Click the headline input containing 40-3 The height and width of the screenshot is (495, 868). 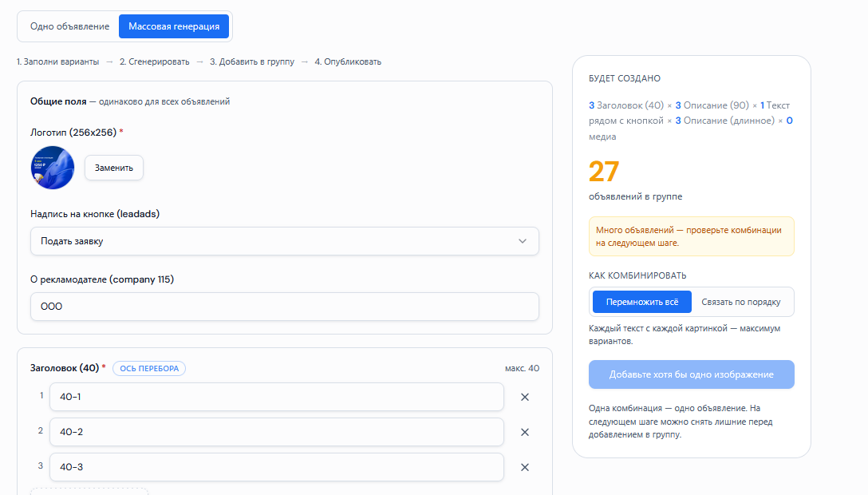[277, 467]
